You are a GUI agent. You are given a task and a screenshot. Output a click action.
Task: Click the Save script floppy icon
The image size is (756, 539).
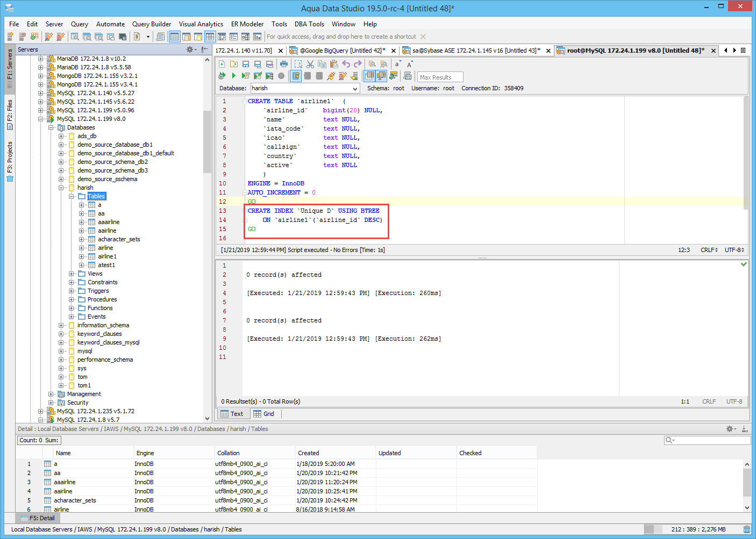(x=246, y=64)
